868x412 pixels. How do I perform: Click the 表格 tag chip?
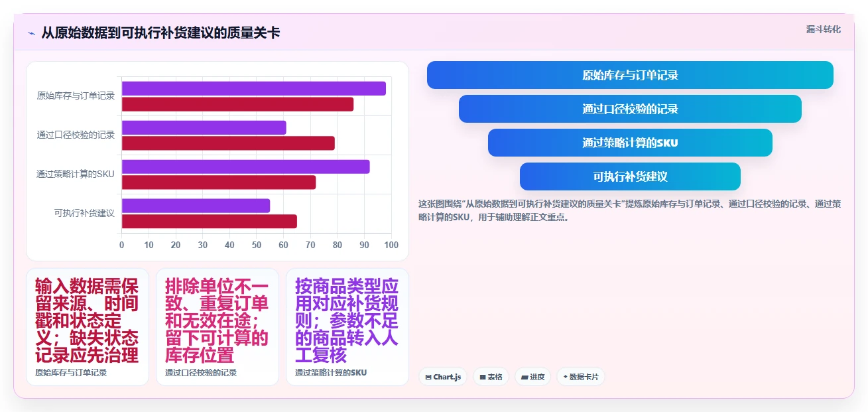click(491, 377)
